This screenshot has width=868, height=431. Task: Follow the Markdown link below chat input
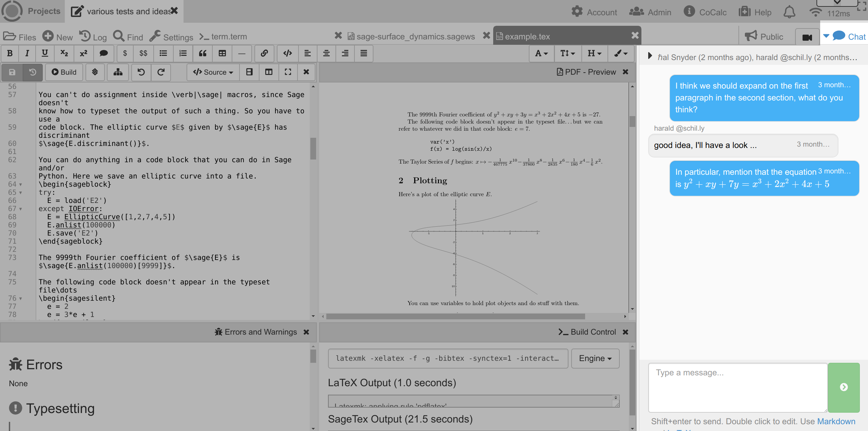(x=836, y=421)
